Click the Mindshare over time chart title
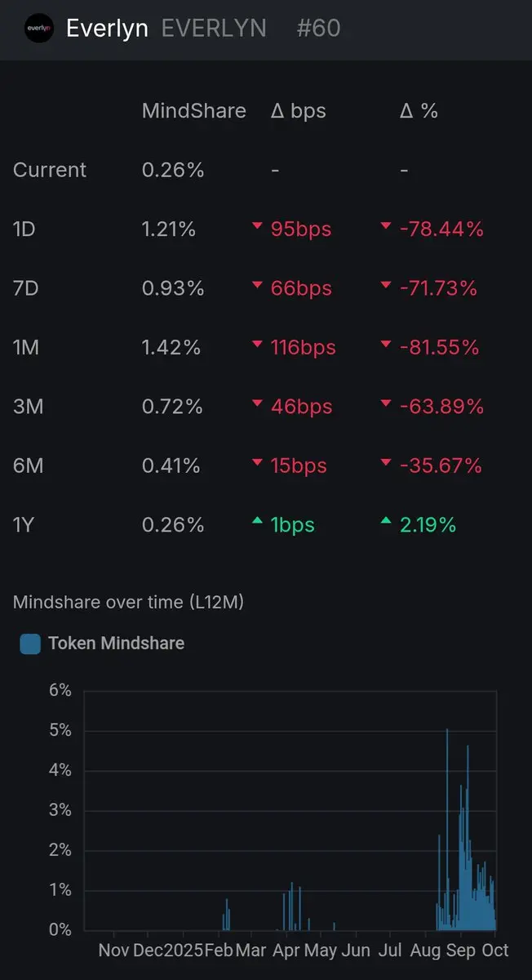 pos(128,603)
